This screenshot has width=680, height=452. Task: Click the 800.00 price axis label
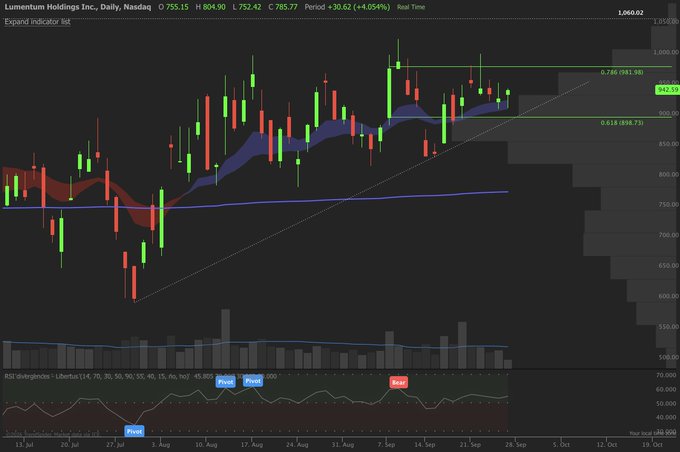click(668, 174)
